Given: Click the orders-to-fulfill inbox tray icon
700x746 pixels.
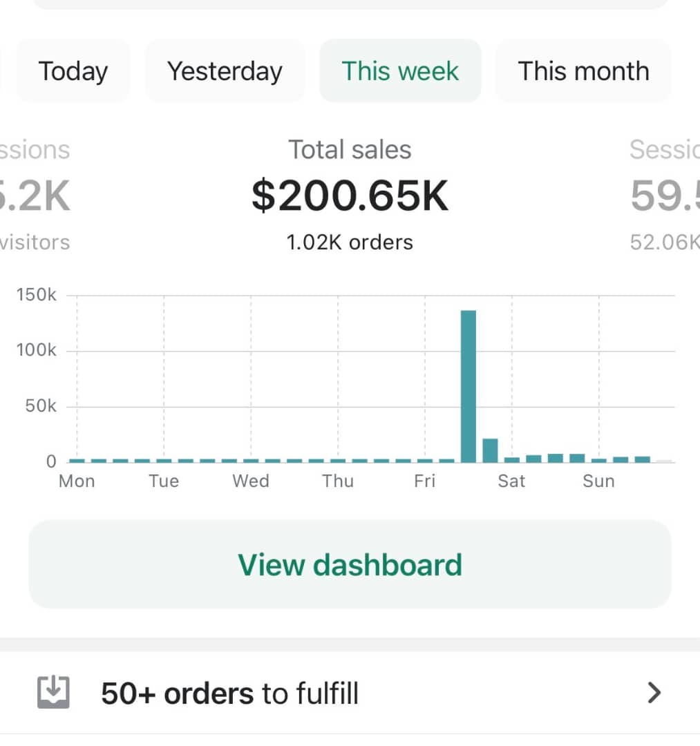Looking at the screenshot, I should 53,693.
